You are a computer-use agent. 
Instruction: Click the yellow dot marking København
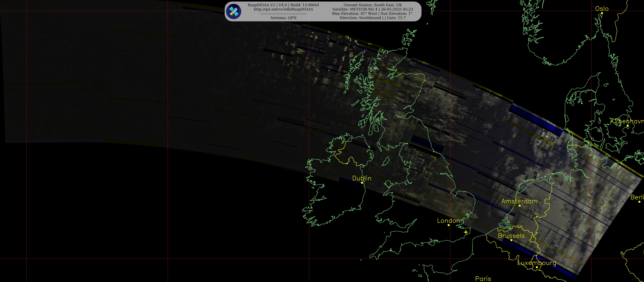pos(627,126)
